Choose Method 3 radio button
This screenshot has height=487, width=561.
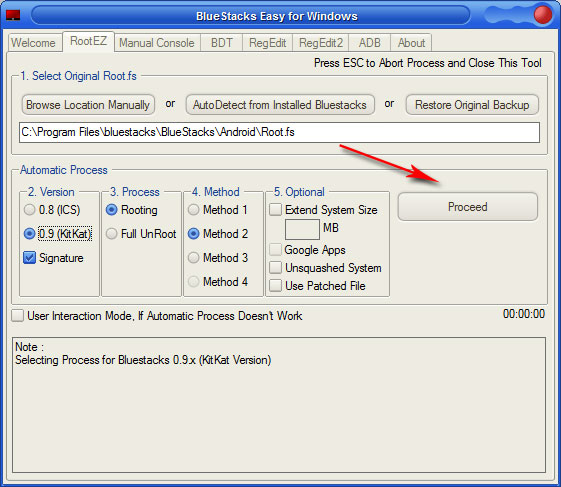[x=194, y=258]
